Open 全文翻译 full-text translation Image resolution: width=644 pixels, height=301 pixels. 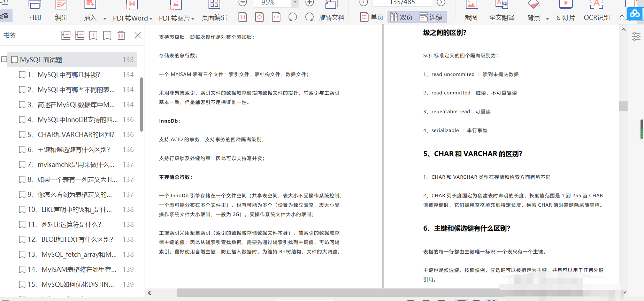(x=502, y=11)
